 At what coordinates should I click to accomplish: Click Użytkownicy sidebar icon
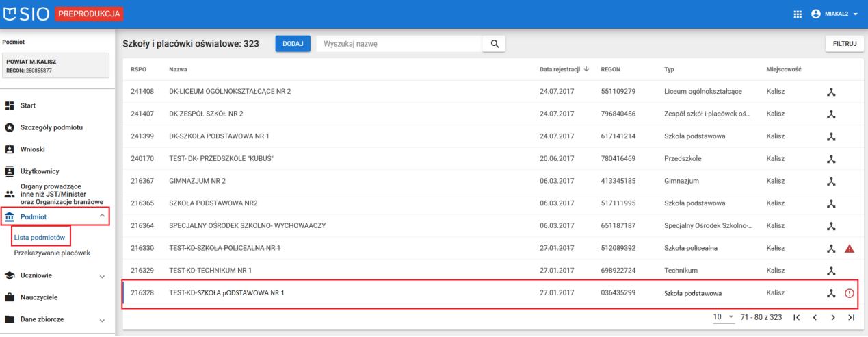(10, 171)
